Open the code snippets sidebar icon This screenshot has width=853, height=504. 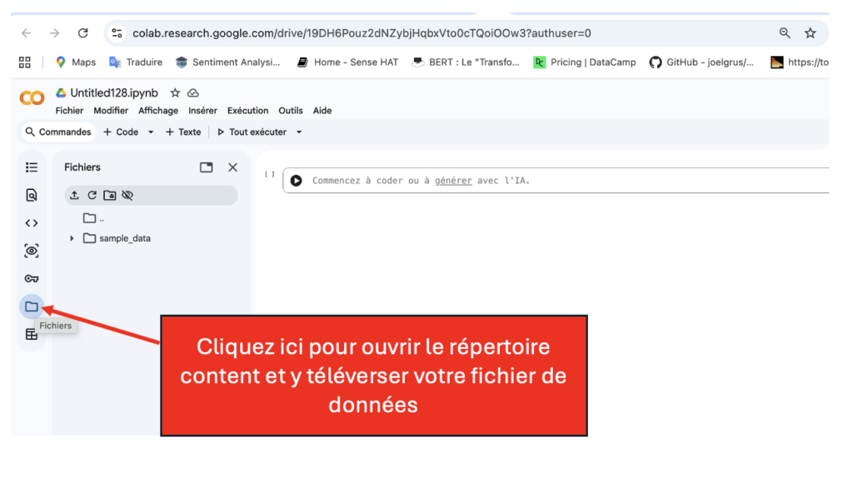tap(32, 223)
